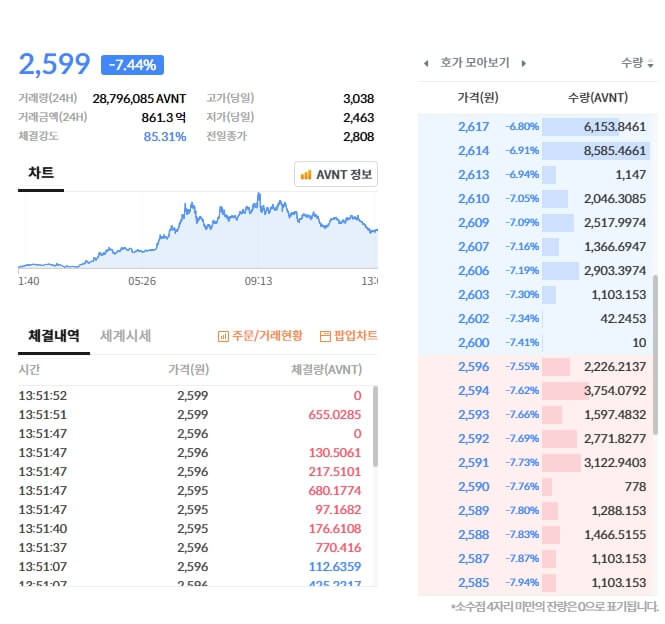Select ask price 2,606
665x624 pixels.
473,271
